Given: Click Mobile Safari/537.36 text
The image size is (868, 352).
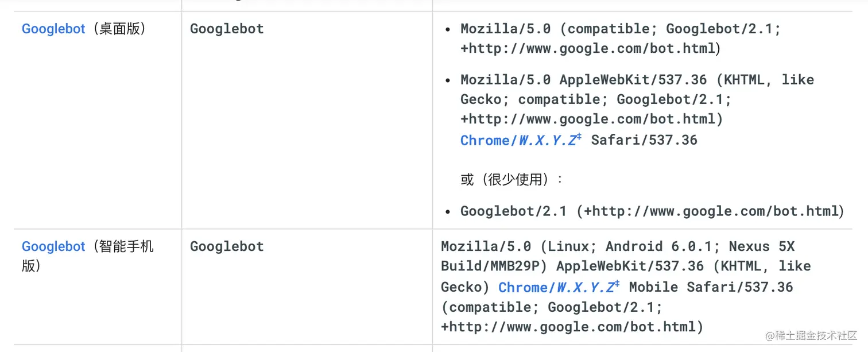Looking at the screenshot, I should tap(711, 287).
